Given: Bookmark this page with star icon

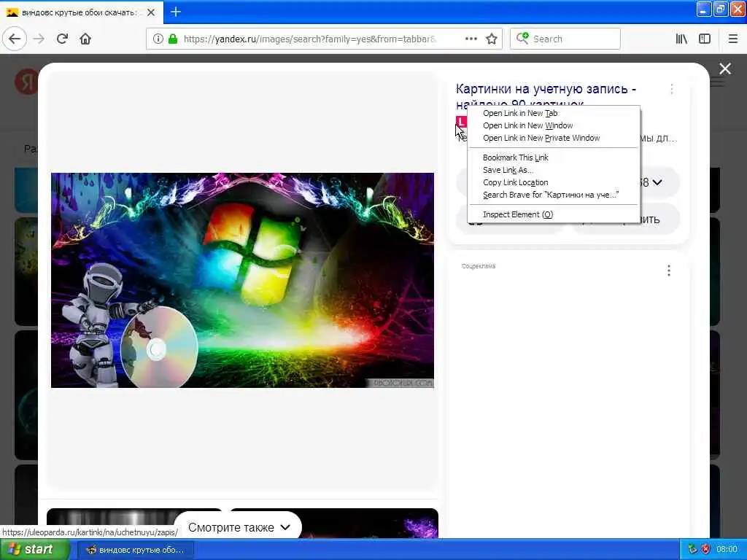Looking at the screenshot, I should [x=492, y=39].
